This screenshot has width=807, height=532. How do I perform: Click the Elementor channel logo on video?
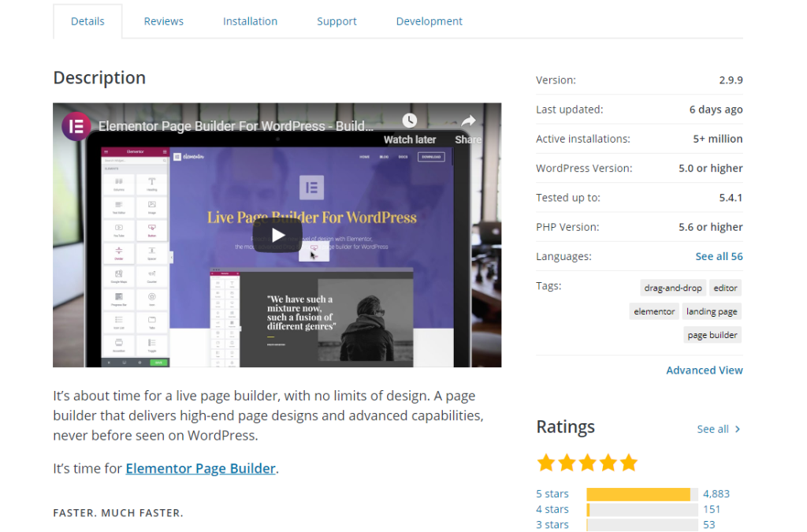[76, 126]
